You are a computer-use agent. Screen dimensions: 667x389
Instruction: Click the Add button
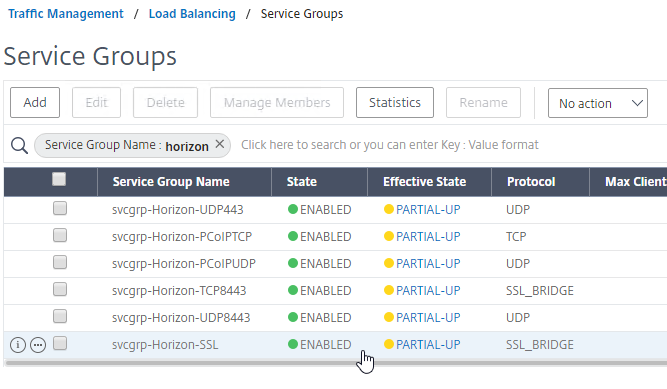35,103
